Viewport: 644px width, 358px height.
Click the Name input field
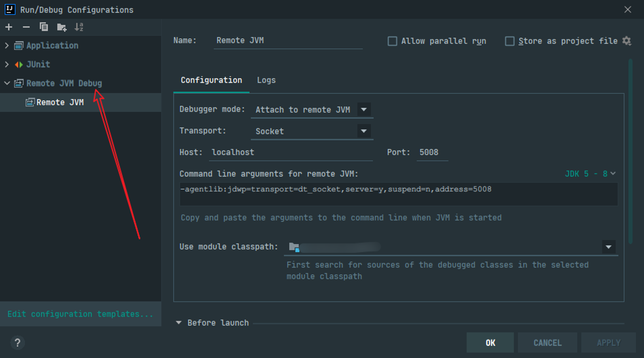tap(288, 41)
